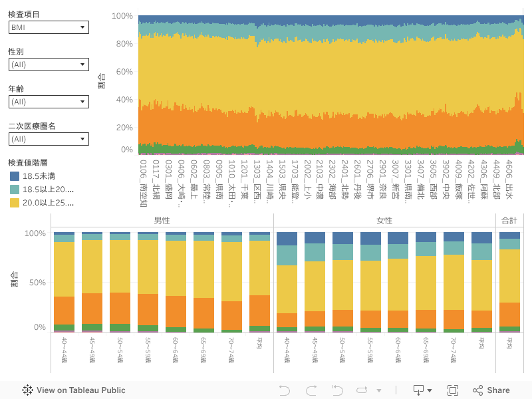
Task: Click the 男性 column header
Action: coord(162,221)
